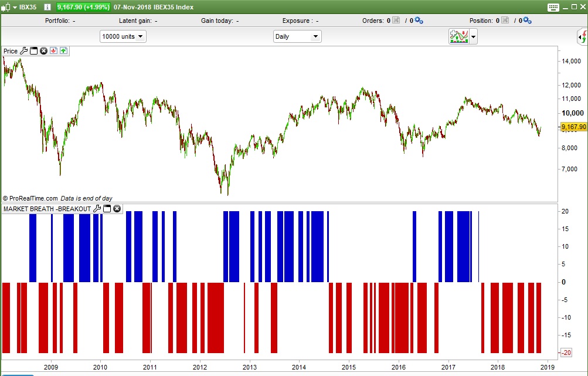
Task: Click the candlestick chart-style icon beside IBX35
Action: (5, 7)
